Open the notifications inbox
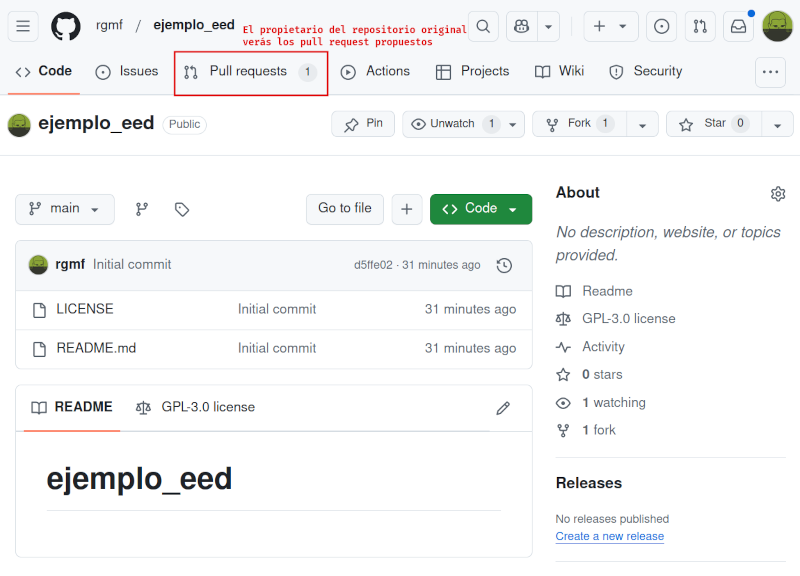The image size is (800, 576). click(x=737, y=27)
